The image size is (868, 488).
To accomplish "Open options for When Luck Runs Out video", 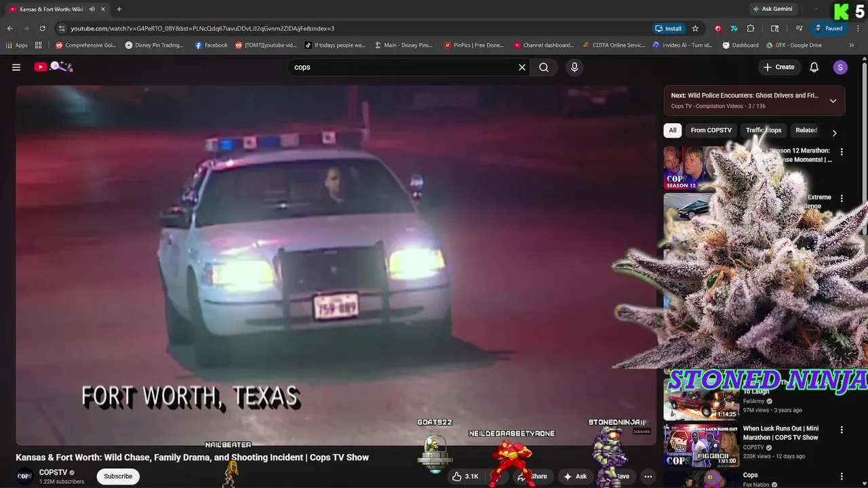I will point(842,430).
